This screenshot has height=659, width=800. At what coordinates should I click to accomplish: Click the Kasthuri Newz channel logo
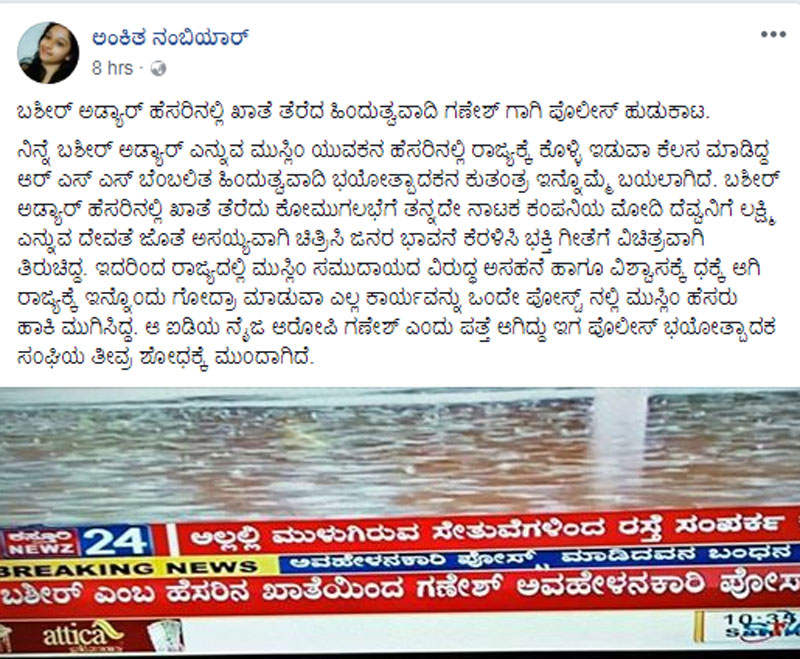(39, 543)
